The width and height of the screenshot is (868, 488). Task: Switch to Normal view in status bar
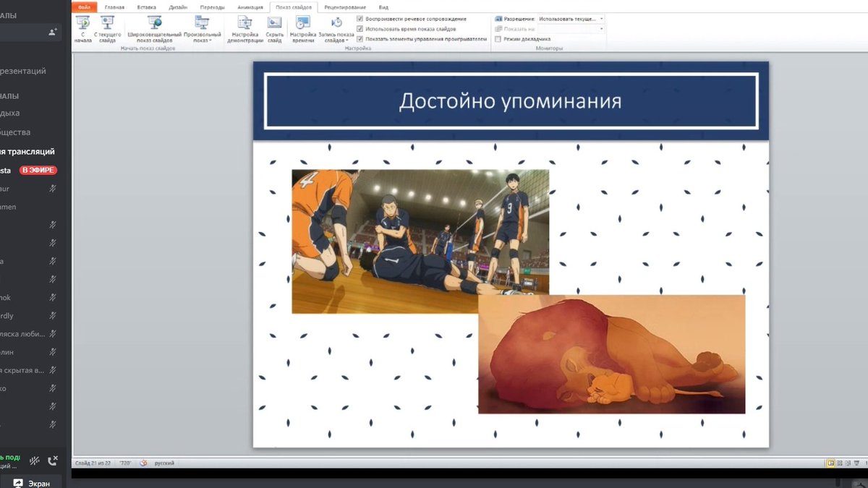[x=830, y=463]
